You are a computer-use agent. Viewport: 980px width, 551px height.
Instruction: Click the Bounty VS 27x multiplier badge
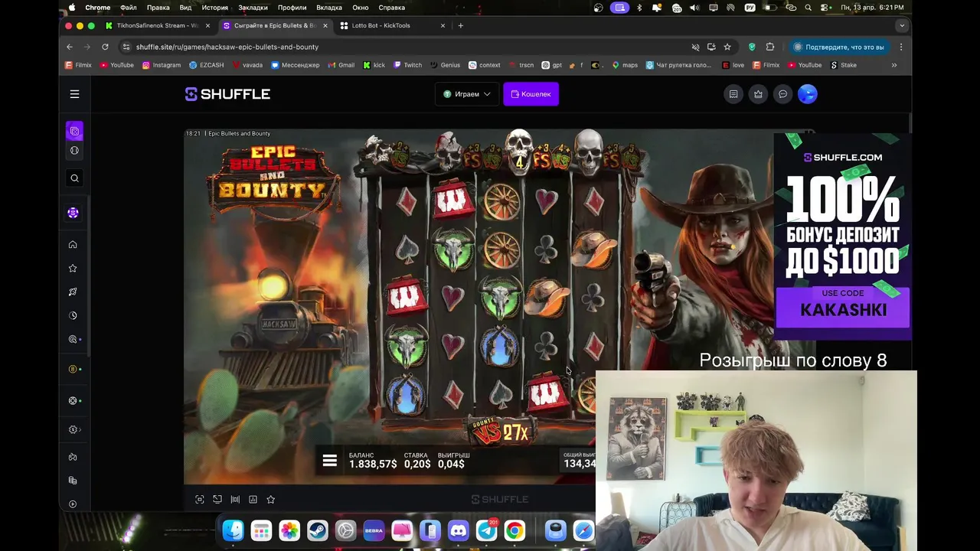[501, 432]
